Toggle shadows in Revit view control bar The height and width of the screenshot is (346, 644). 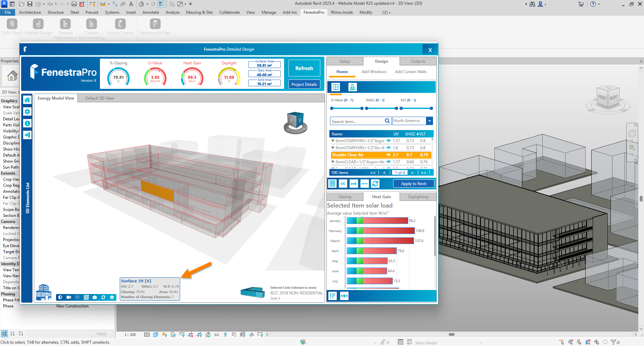click(173, 335)
